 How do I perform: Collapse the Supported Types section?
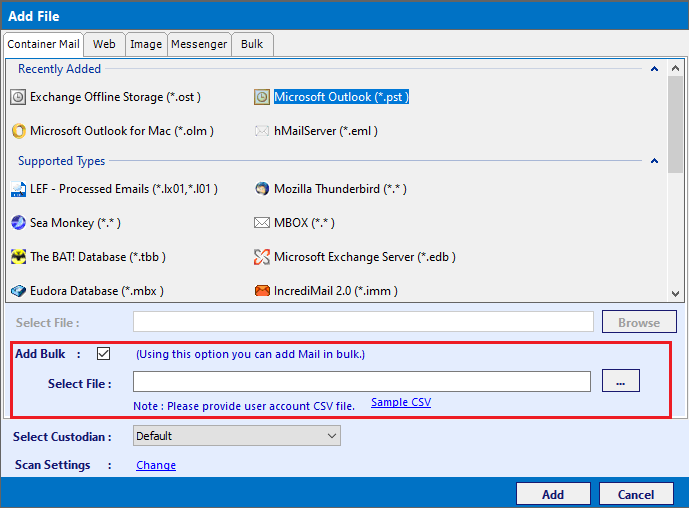tap(654, 161)
